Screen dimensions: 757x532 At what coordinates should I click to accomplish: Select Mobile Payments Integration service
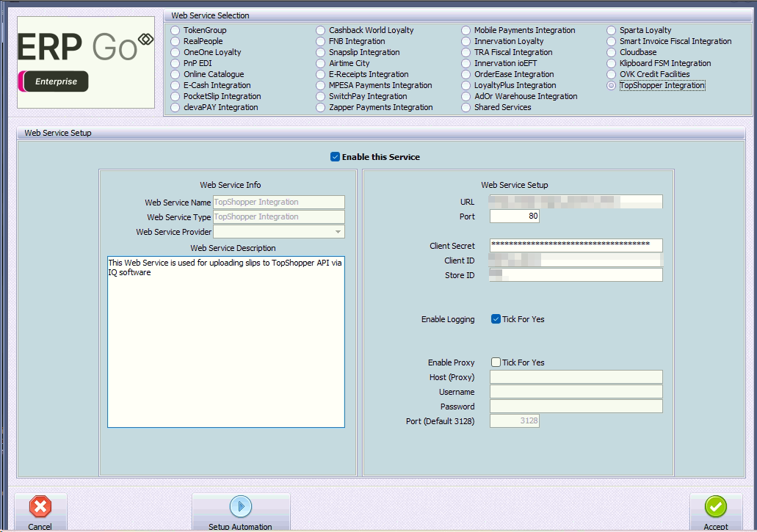click(467, 31)
